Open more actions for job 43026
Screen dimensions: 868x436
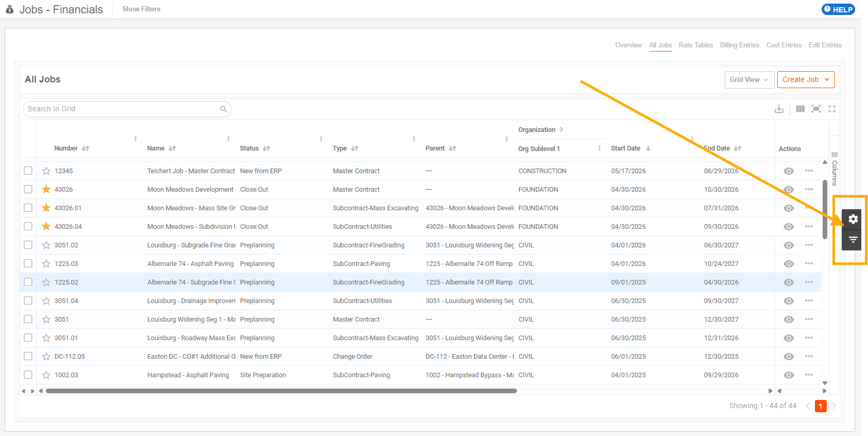pos(809,189)
